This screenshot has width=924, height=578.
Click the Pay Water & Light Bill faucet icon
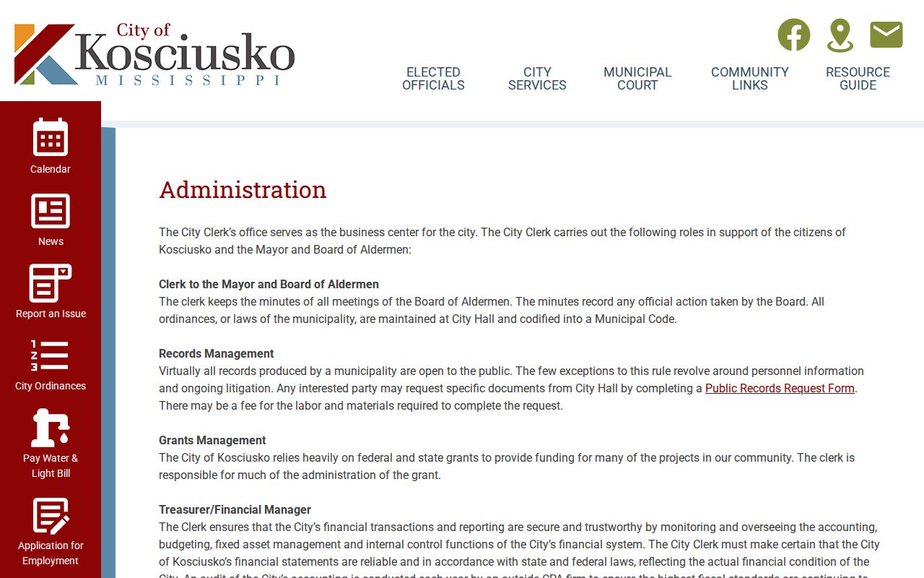[x=51, y=428]
